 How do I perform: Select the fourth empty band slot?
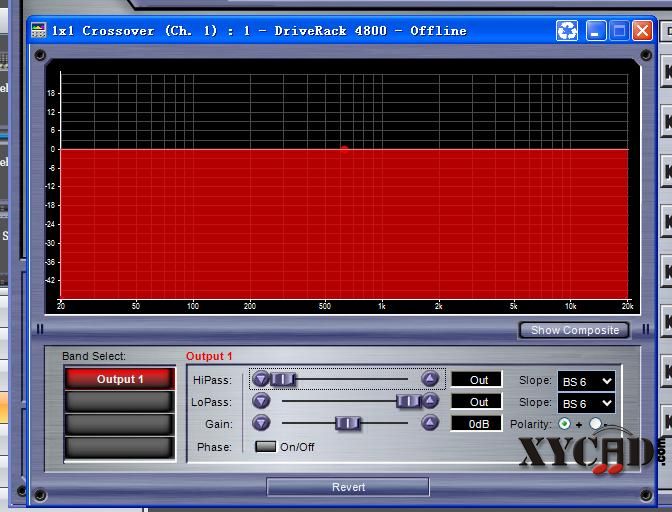[120, 448]
